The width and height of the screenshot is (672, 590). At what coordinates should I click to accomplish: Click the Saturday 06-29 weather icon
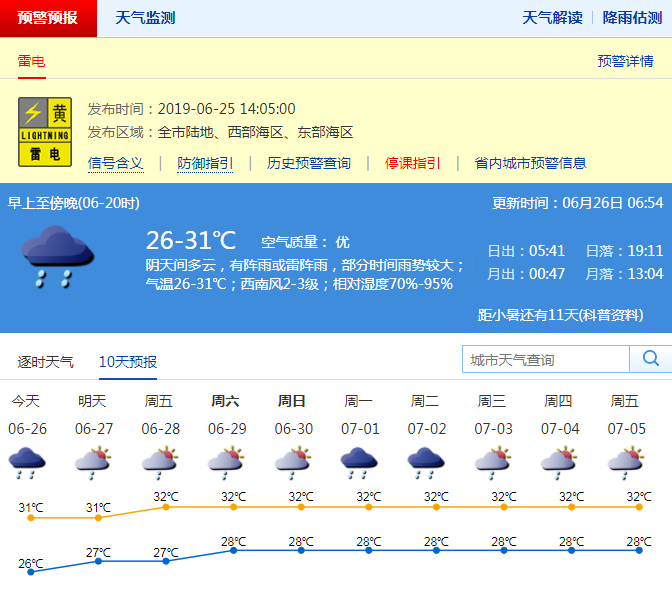(226, 461)
